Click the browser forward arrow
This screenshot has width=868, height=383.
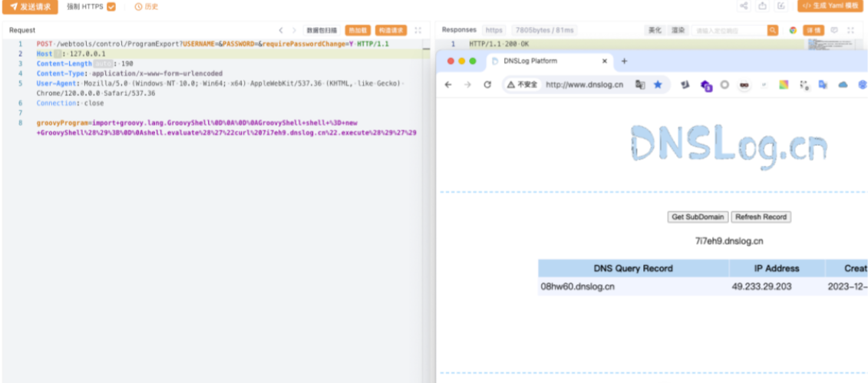click(x=467, y=84)
